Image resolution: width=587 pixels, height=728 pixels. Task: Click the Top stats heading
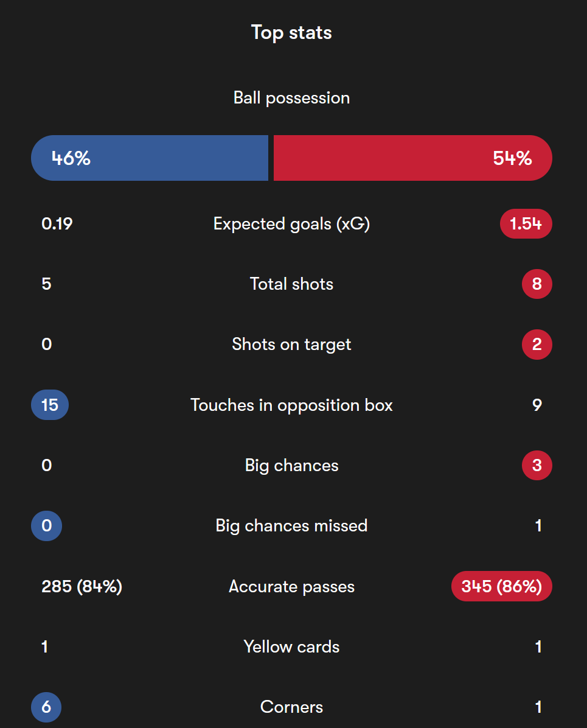(x=291, y=32)
